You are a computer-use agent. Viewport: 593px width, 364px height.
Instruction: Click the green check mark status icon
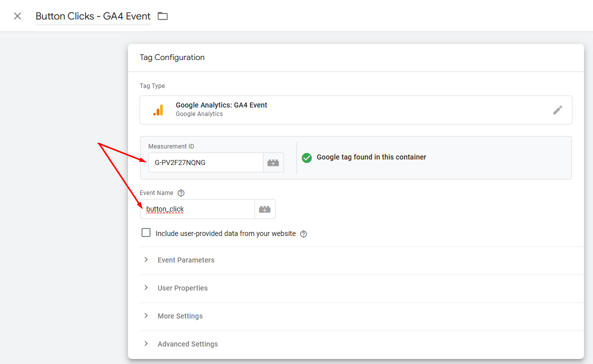(306, 158)
